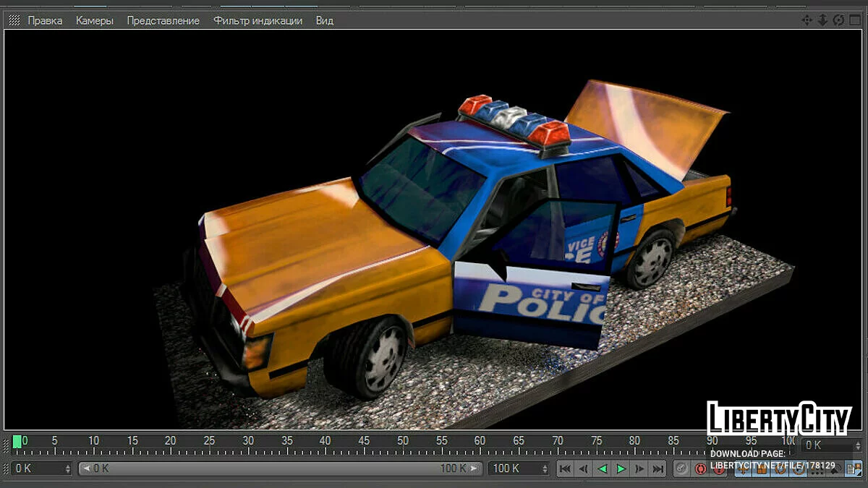Image resolution: width=868 pixels, height=488 pixels.
Task: Toggle the active view maximize icon
Action: (x=854, y=20)
